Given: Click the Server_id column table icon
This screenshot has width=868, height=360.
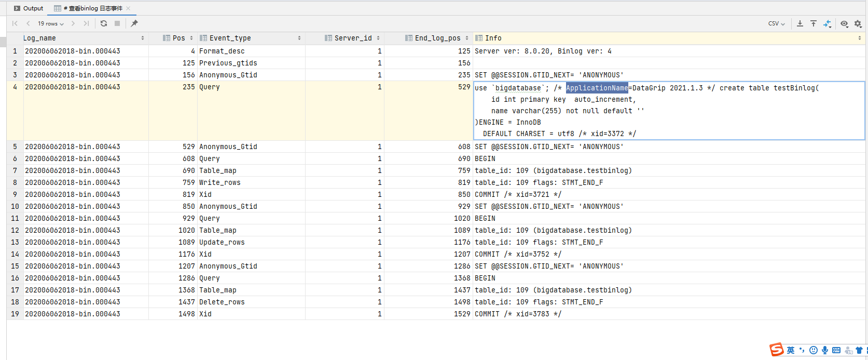Looking at the screenshot, I should click(x=328, y=38).
